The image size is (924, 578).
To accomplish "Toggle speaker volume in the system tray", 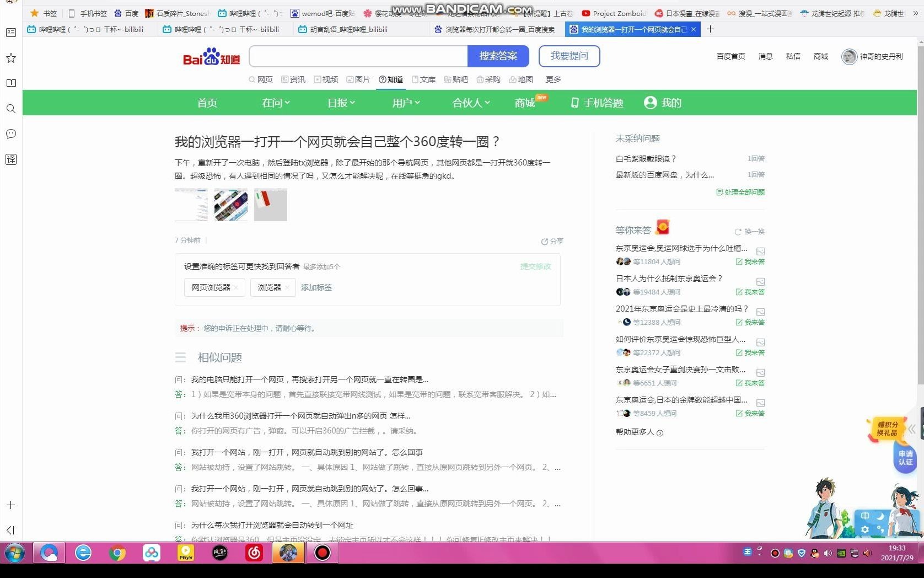I will click(x=829, y=553).
